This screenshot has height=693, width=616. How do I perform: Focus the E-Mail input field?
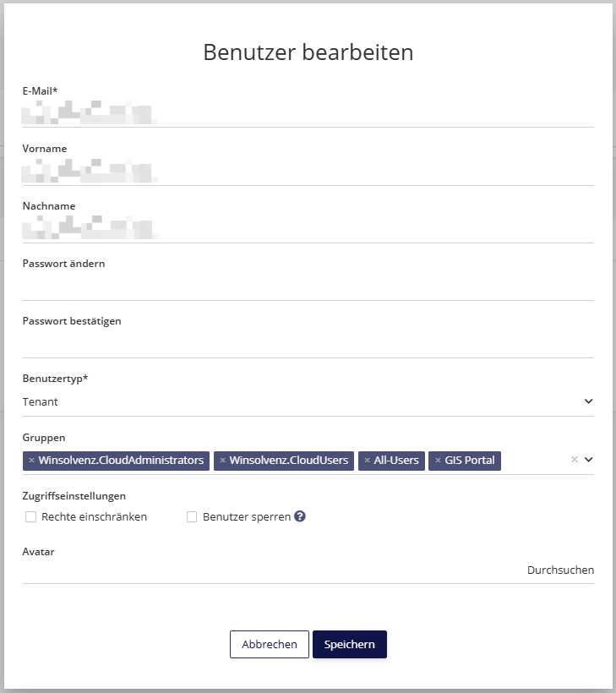pyautogui.click(x=308, y=113)
